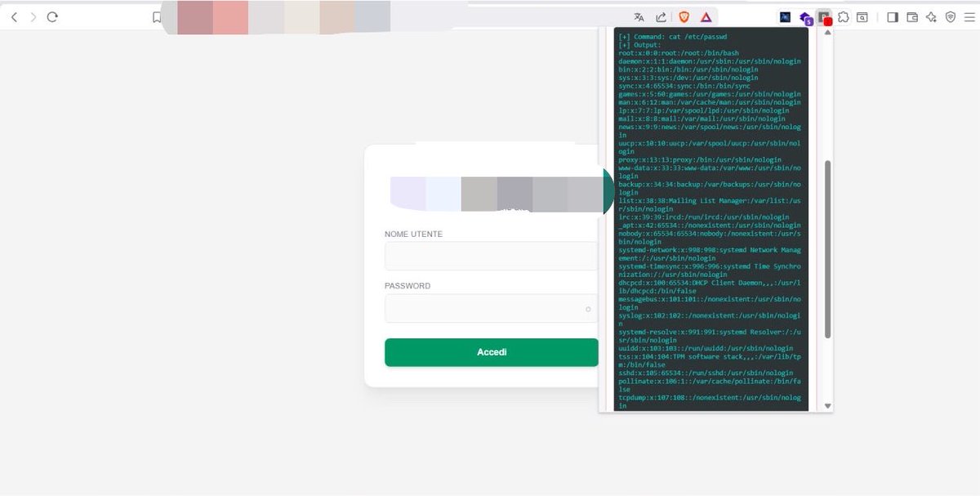
Task: Click the 'irc:x:39:39' output line
Action: point(704,217)
